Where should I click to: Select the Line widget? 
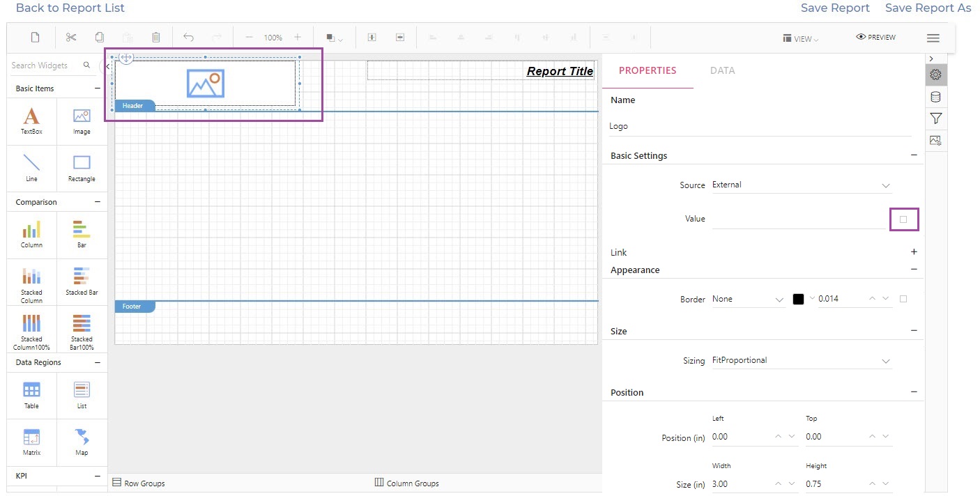click(31, 168)
